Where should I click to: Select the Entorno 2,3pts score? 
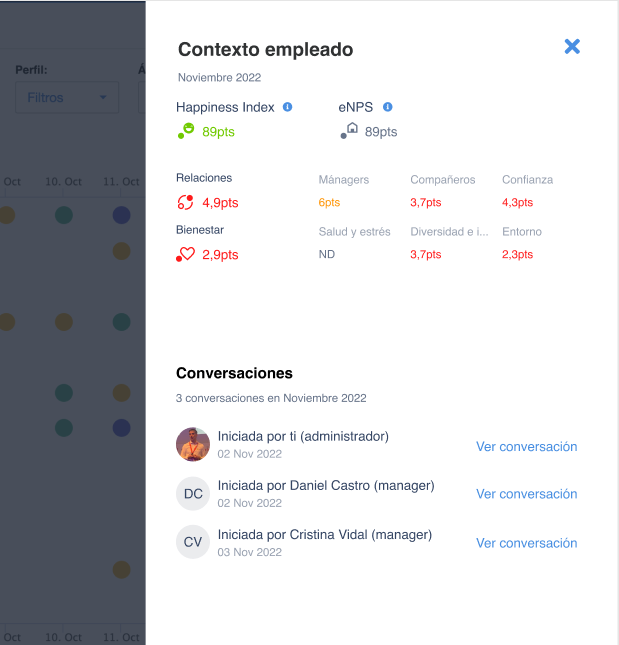pyautogui.click(x=518, y=254)
